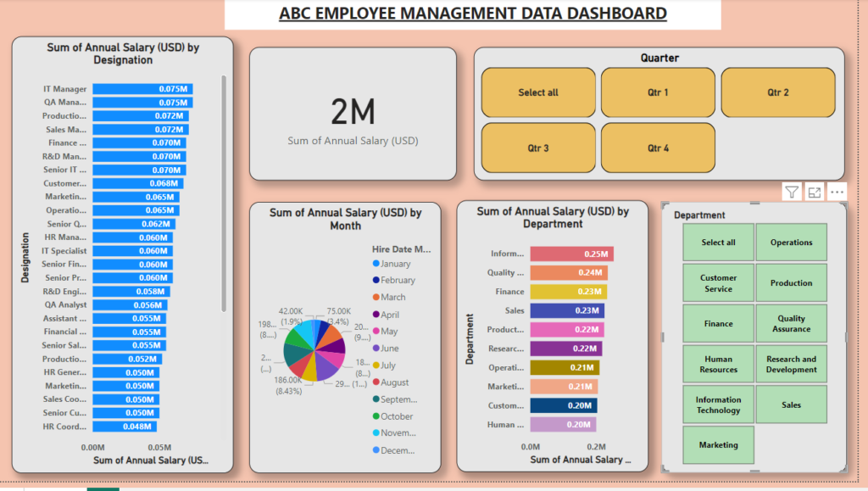Screen dimensions: 868x491
Task: Toggle Select all in Quarter slicer
Action: pyautogui.click(x=538, y=92)
